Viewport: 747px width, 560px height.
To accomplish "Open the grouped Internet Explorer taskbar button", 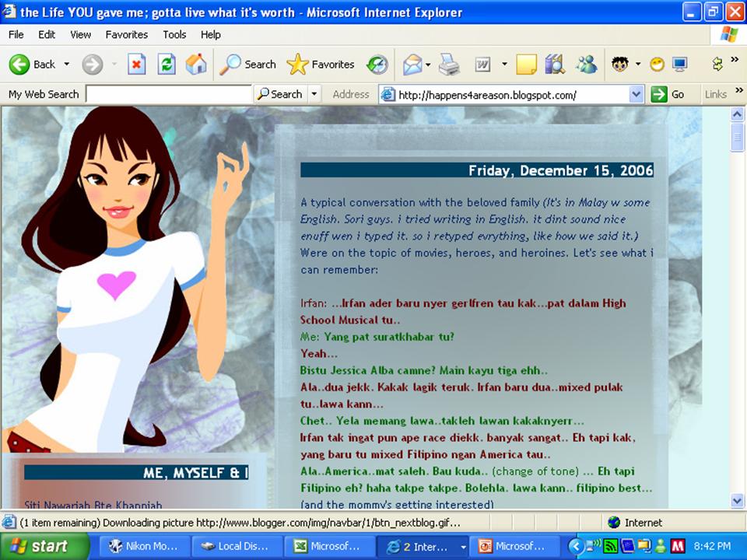I will click(x=422, y=546).
